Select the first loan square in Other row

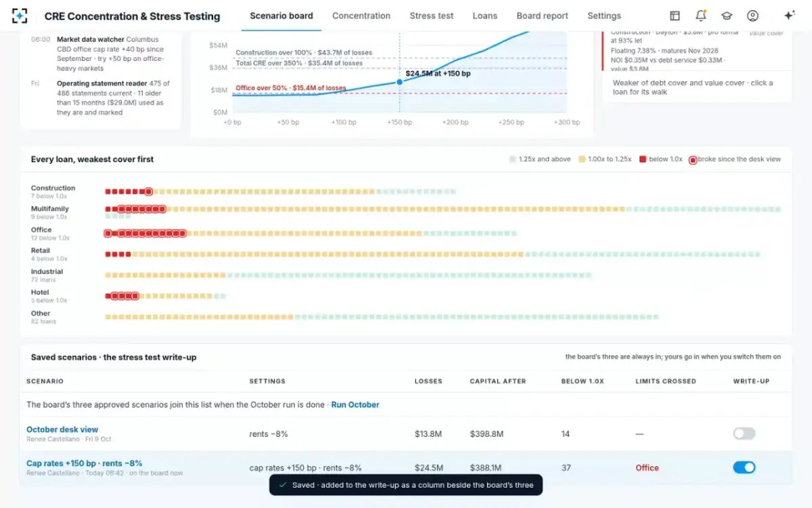(x=108, y=317)
